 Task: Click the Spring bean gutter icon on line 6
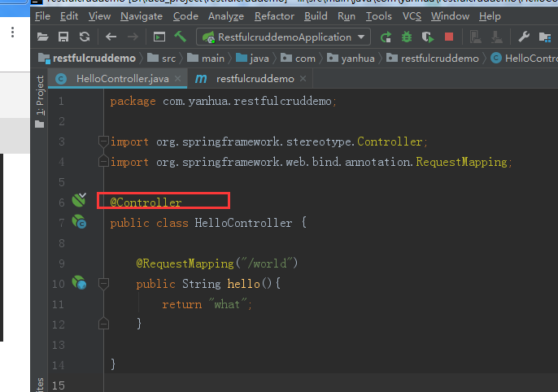[x=79, y=200]
